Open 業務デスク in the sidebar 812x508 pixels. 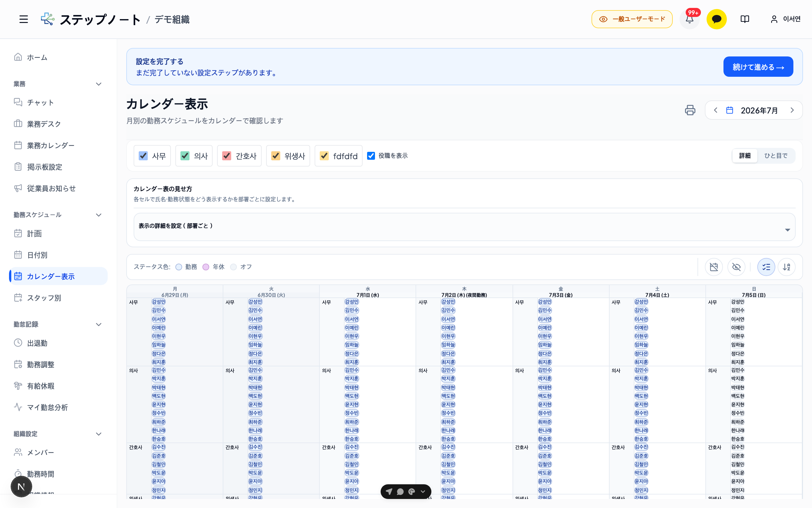pos(58,124)
